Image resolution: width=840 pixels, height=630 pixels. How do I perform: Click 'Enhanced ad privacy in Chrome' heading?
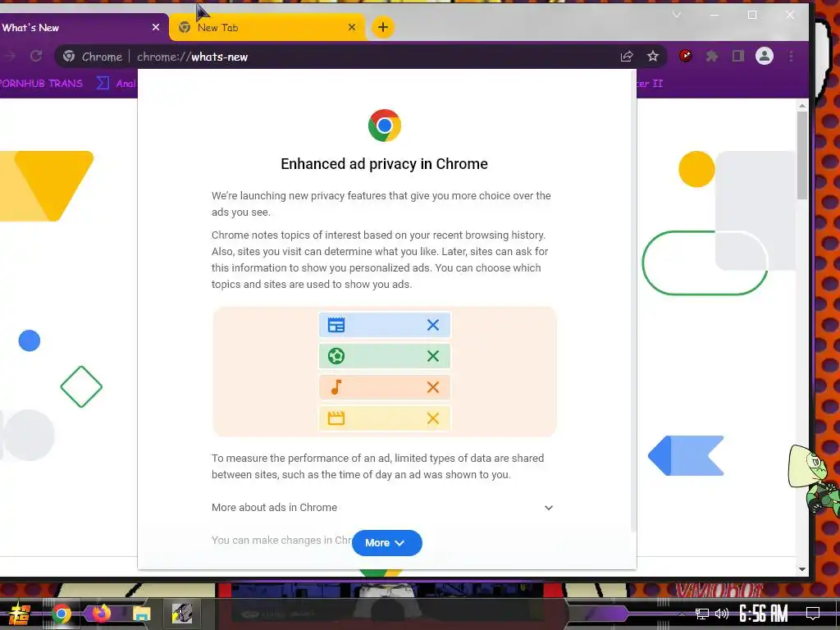pos(384,164)
